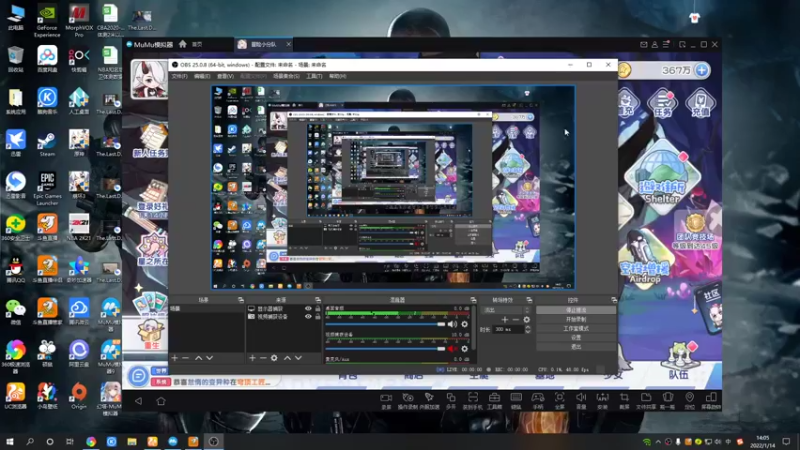Open OBS 编辑(E) menu

pyautogui.click(x=202, y=76)
